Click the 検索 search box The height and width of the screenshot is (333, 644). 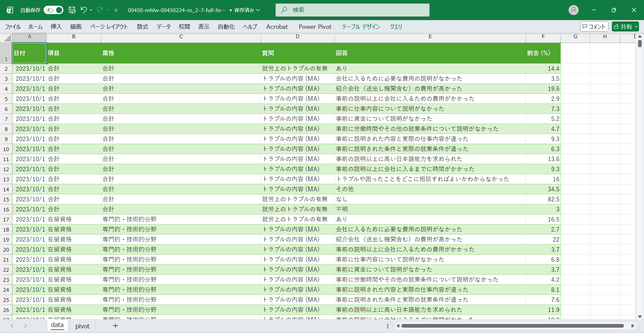pos(352,10)
